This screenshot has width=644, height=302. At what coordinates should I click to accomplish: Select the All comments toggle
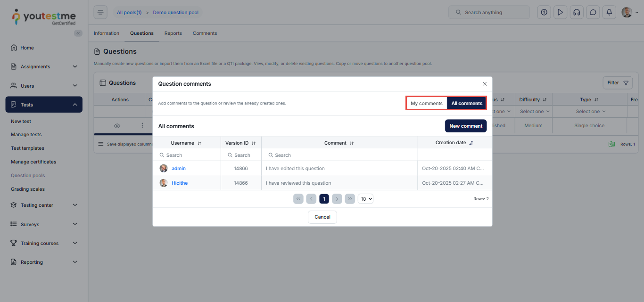tap(467, 103)
